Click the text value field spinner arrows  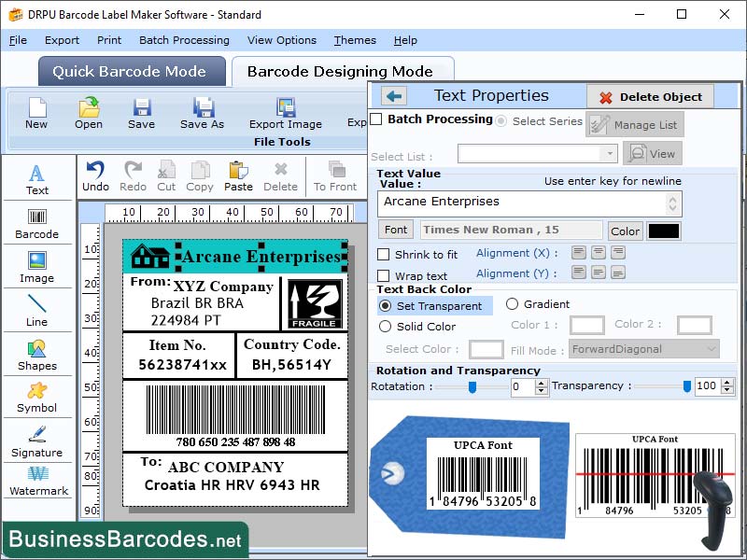pos(672,203)
